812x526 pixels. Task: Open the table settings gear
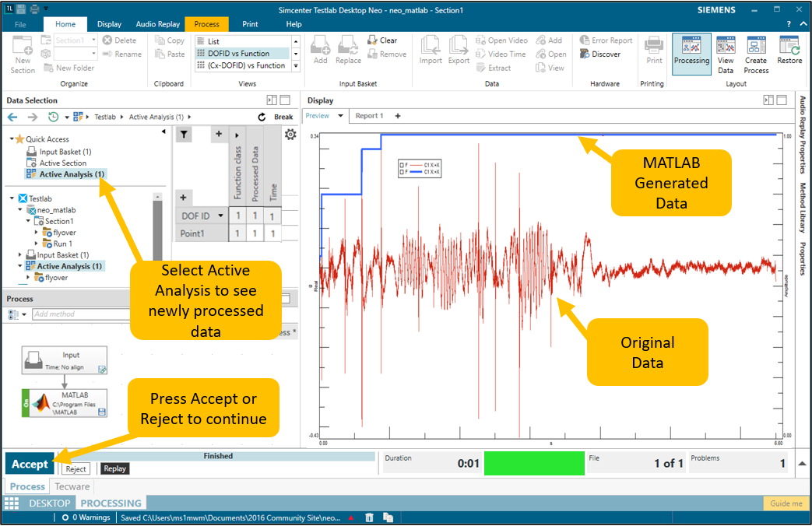point(290,135)
